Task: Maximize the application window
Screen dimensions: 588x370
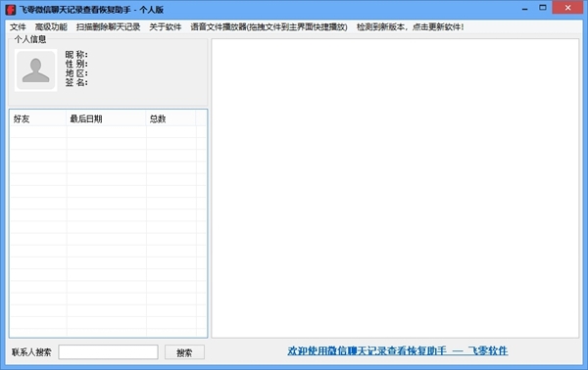Action: tap(543, 8)
